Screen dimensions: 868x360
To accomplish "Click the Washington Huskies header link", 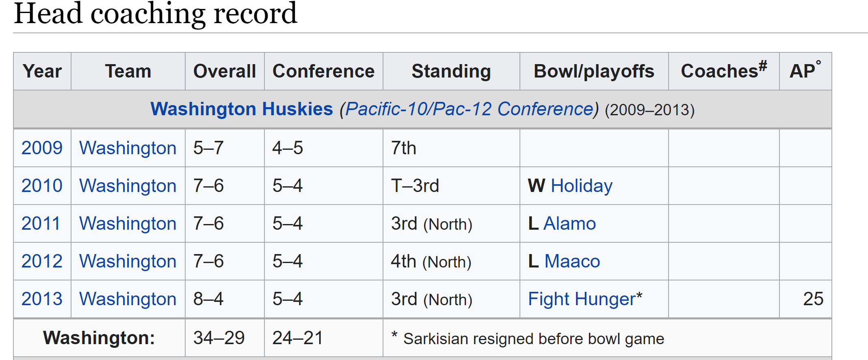I will (x=241, y=109).
